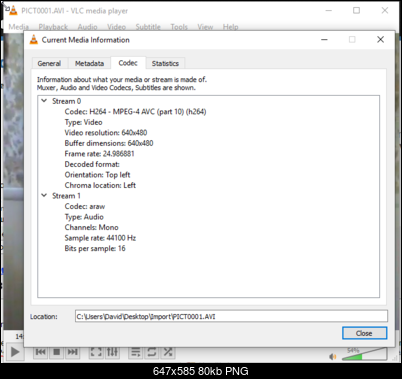Select the Codec tab
The height and width of the screenshot is (379, 402).
128,63
